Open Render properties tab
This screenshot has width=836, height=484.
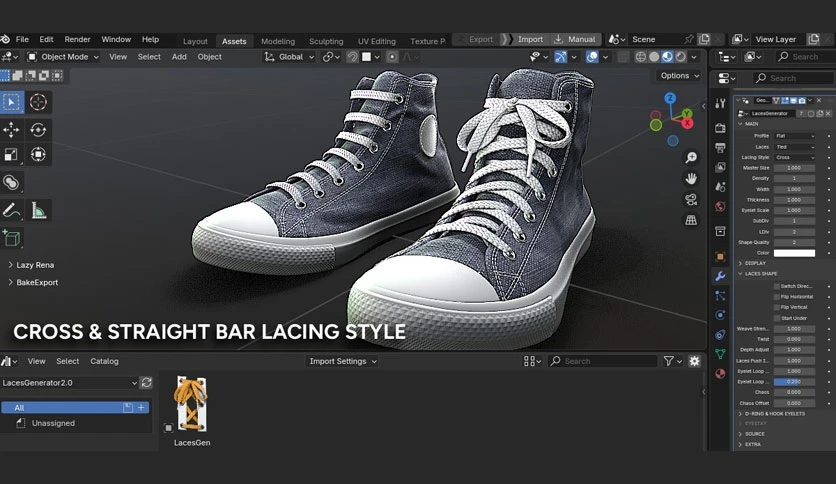[x=720, y=128]
